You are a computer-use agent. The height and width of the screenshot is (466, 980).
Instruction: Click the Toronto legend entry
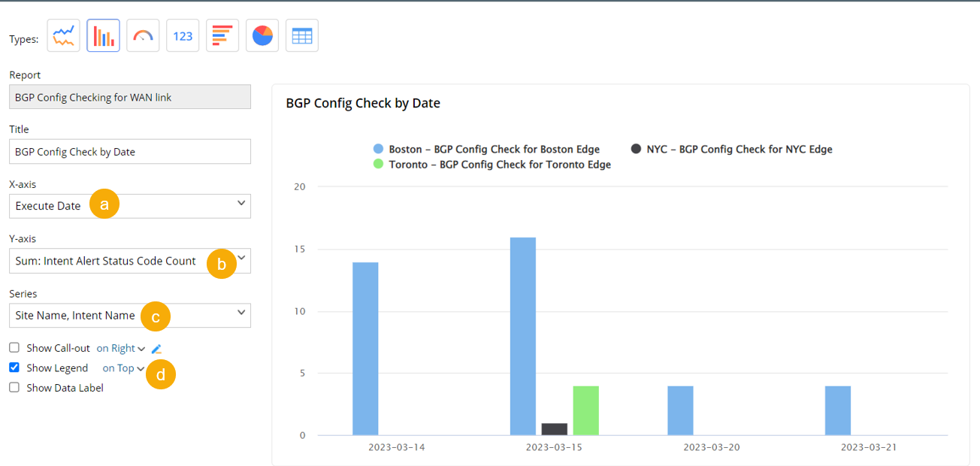point(492,165)
